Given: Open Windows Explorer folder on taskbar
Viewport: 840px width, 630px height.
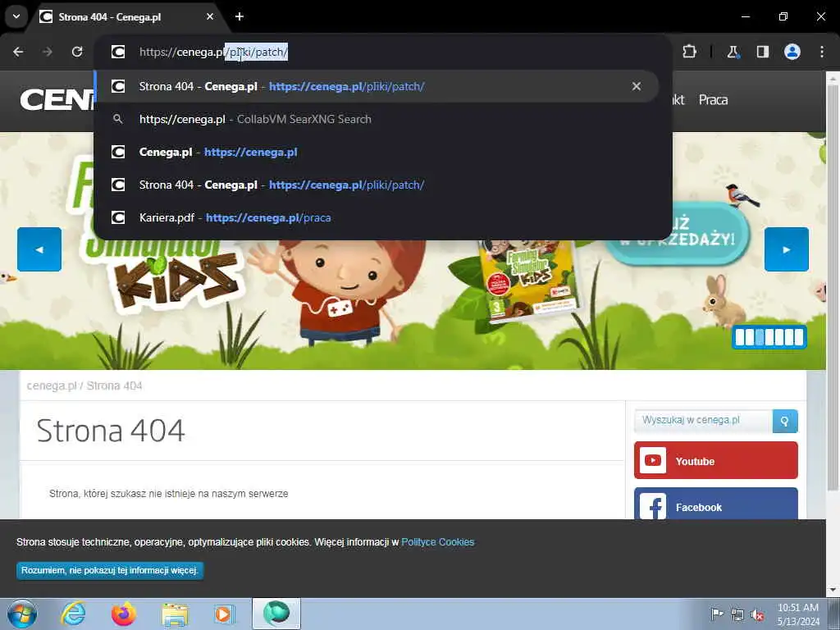Looking at the screenshot, I should (x=176, y=614).
